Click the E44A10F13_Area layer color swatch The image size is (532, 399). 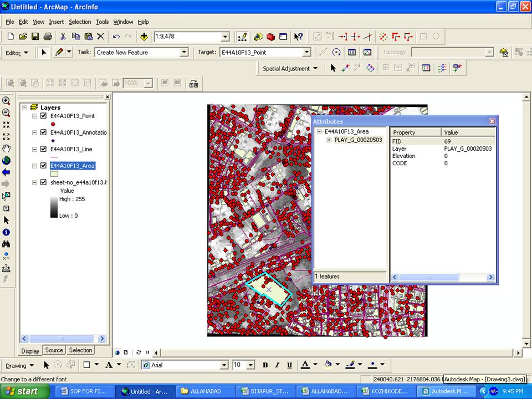click(x=54, y=173)
